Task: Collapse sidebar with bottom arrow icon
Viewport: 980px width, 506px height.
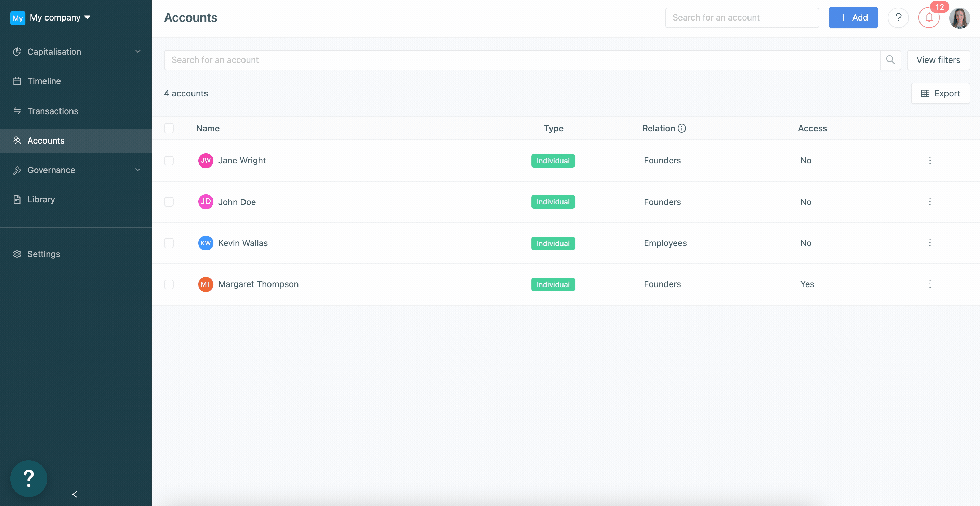Action: 75,494
